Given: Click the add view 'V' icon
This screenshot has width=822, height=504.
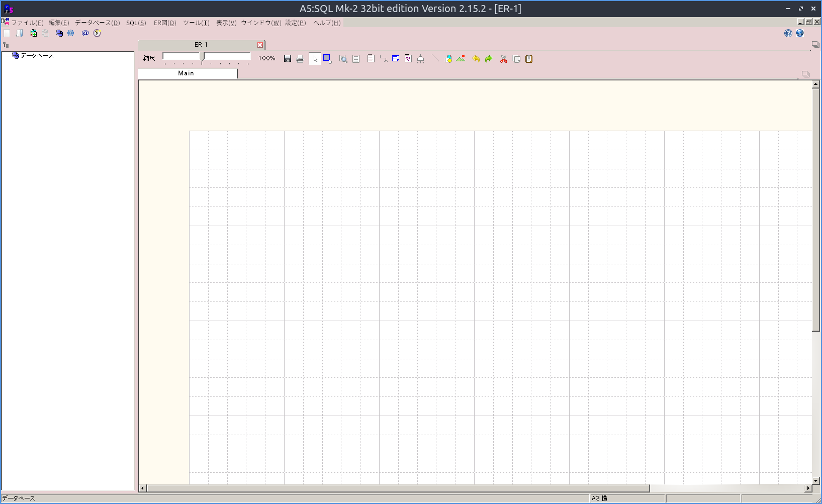Looking at the screenshot, I should [408, 58].
